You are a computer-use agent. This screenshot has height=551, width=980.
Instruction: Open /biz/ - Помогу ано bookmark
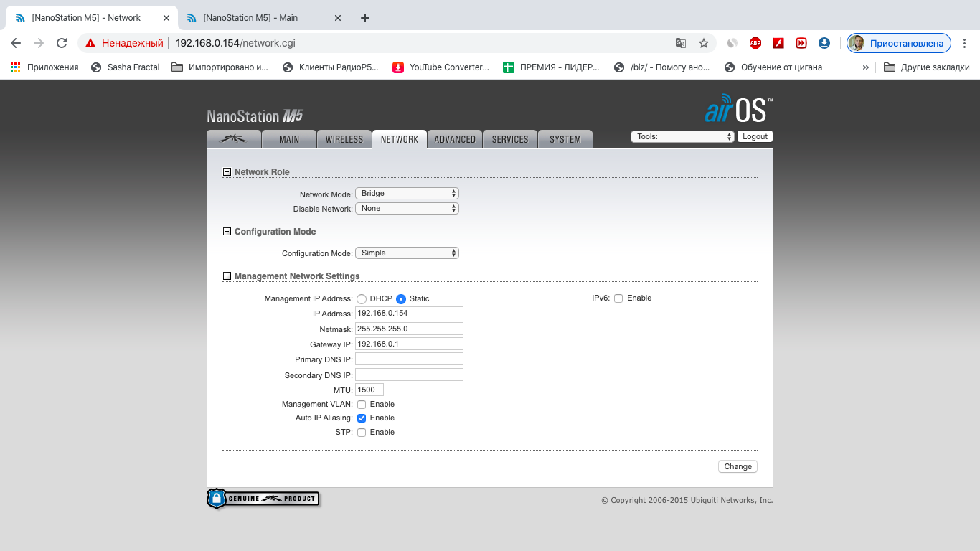[662, 67]
